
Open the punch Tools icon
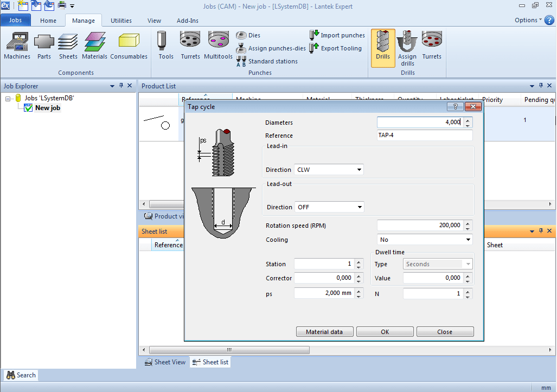[166, 46]
